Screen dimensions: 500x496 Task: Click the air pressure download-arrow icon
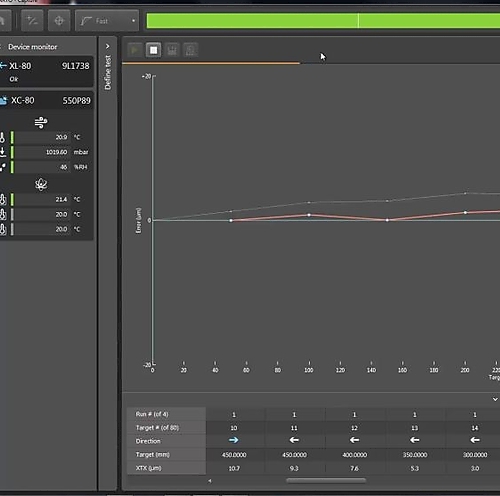(3, 152)
